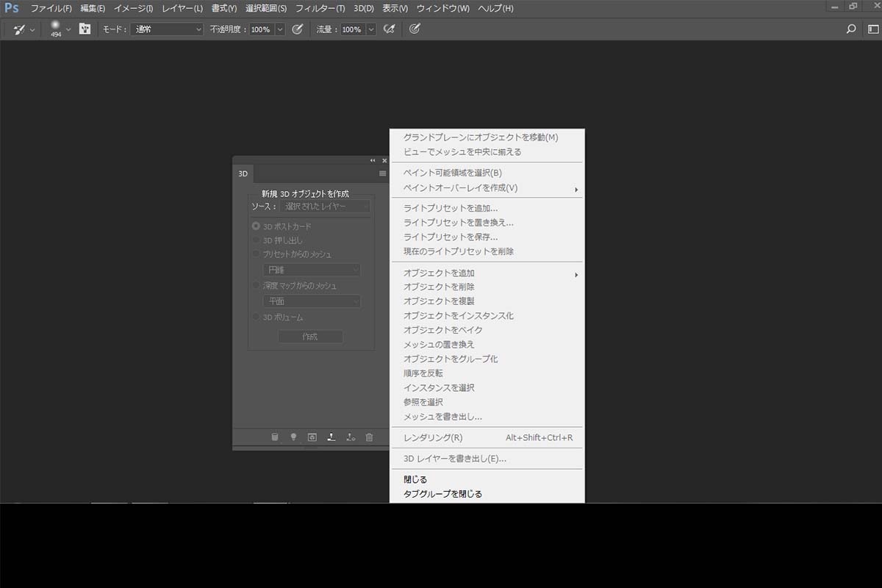882x588 pixels.
Task: Expand the 不透明度 slider dropdown arrow
Action: coord(280,29)
